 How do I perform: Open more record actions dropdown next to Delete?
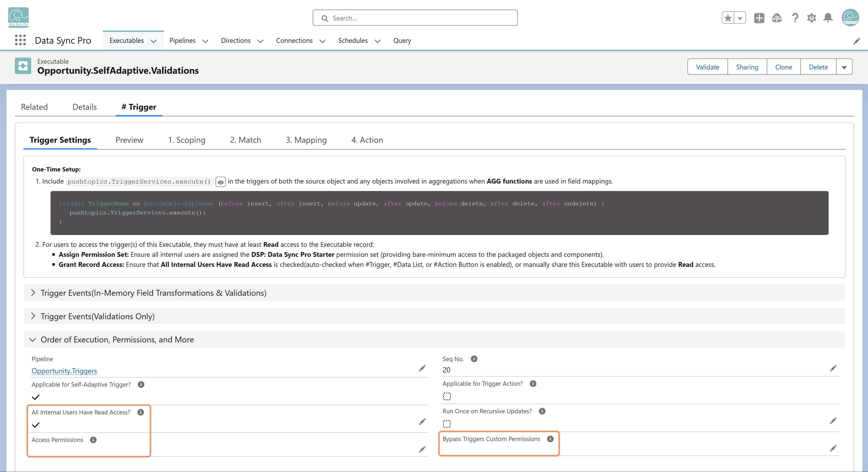pos(844,67)
